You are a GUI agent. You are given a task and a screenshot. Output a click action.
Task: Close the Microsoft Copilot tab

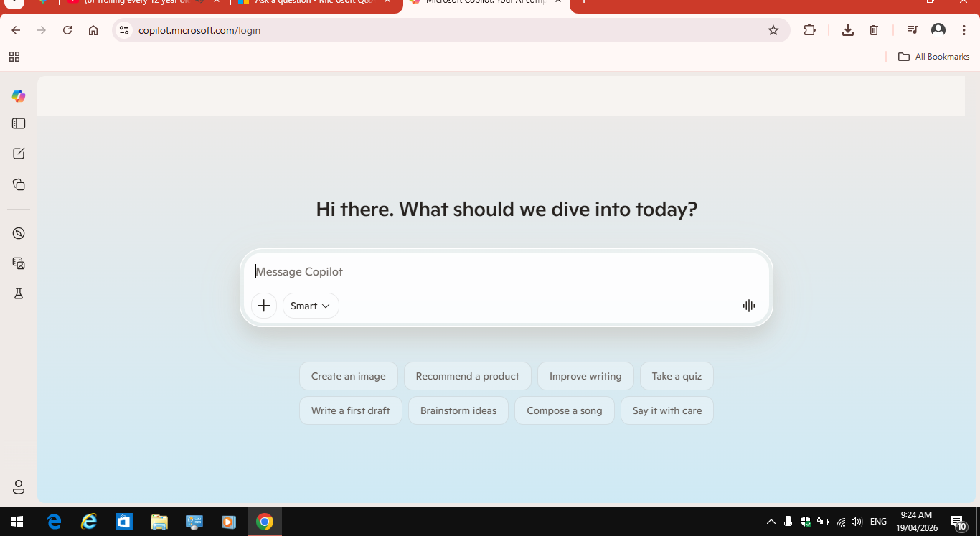click(x=558, y=1)
